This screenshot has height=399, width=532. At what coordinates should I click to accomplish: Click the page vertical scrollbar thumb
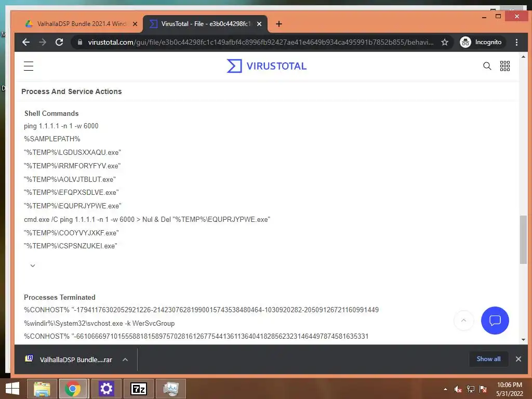[523, 240]
